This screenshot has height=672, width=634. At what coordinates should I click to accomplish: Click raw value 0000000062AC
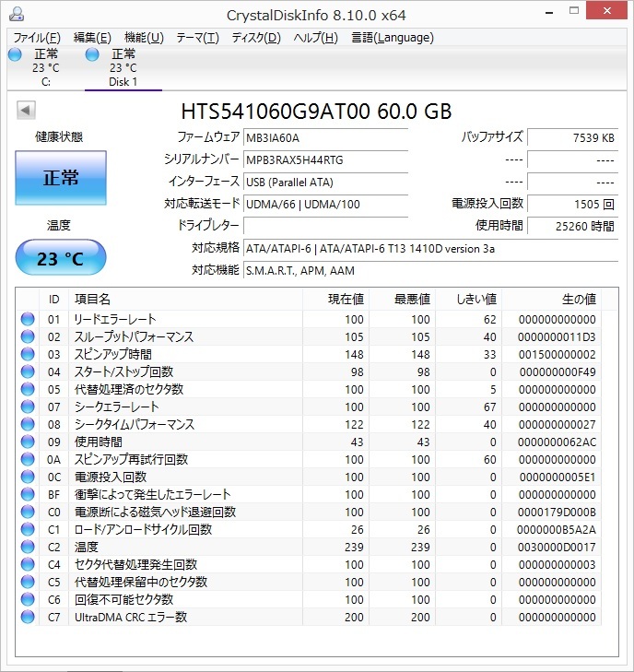pyautogui.click(x=557, y=442)
